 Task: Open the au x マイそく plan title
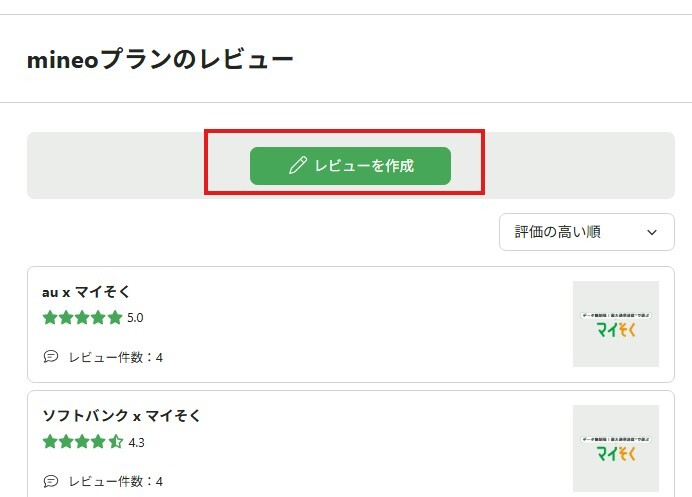(x=86, y=292)
